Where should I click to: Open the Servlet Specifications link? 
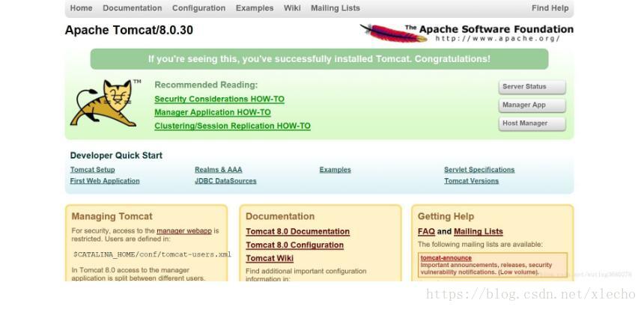479,170
